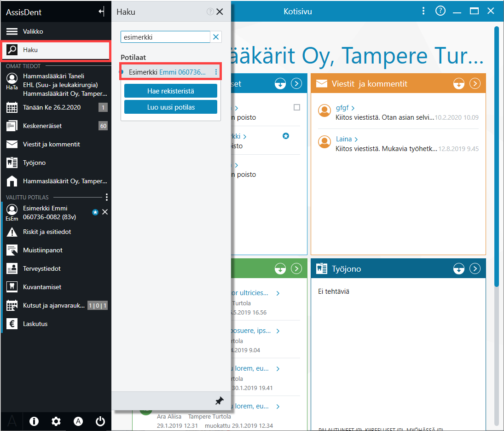Click gfgf sender avatar icon
The width and height of the screenshot is (504, 431).
pyautogui.click(x=324, y=111)
